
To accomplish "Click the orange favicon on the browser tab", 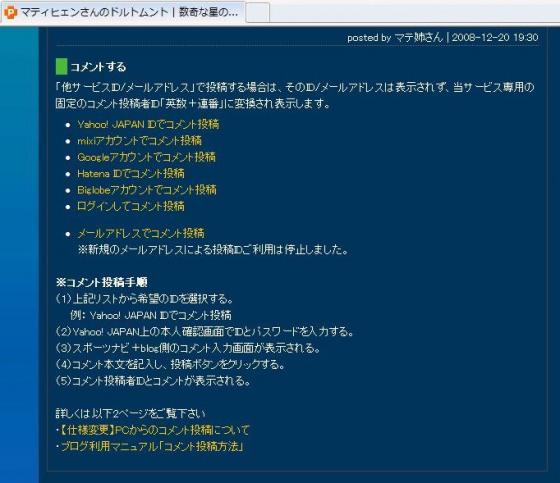I will [x=10, y=13].
